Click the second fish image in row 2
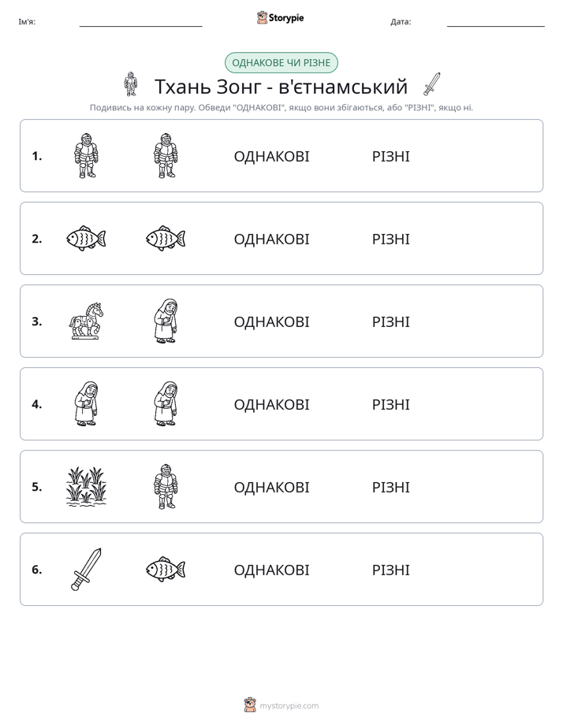 (x=166, y=239)
